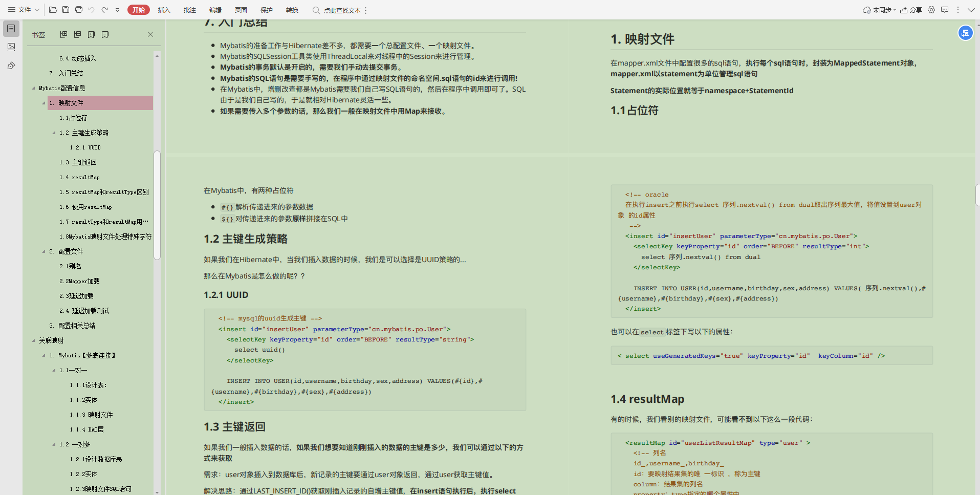This screenshot has width=980, height=495.
Task: Open the 1.2.1设计数据库表 bookmark
Action: [x=96, y=459]
